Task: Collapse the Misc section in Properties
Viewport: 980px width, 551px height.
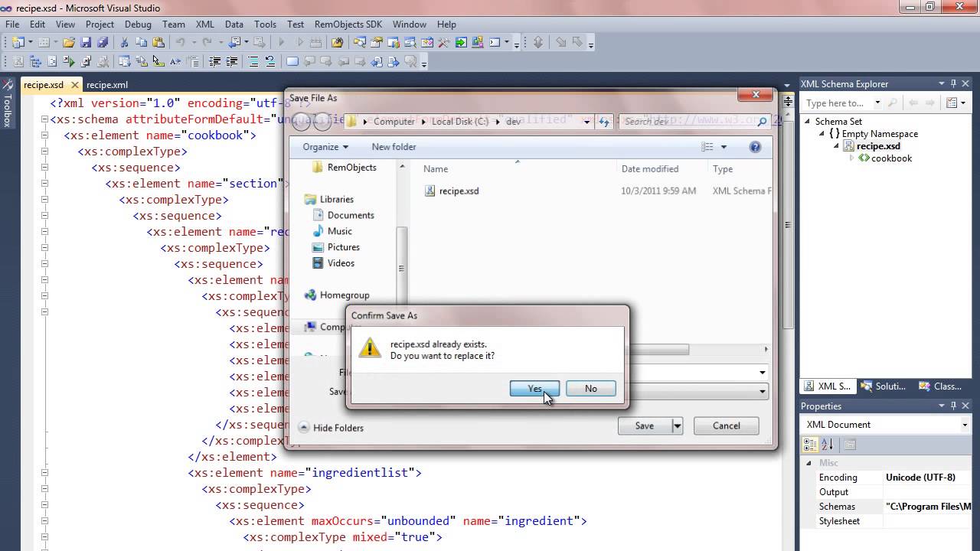Action: coord(808,463)
